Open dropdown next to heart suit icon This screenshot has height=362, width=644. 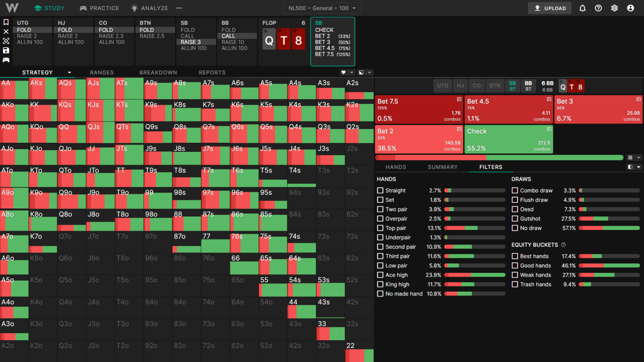(x=352, y=72)
